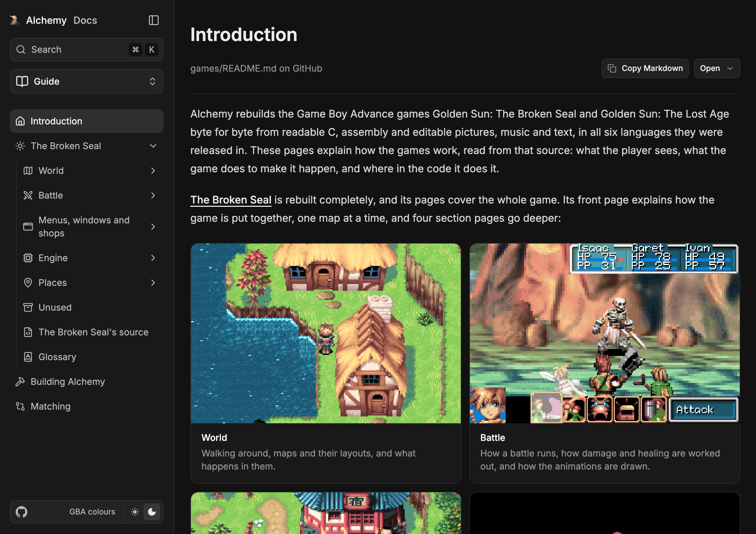This screenshot has width=756, height=534.
Task: Expand the Places section chevron
Action: click(153, 283)
